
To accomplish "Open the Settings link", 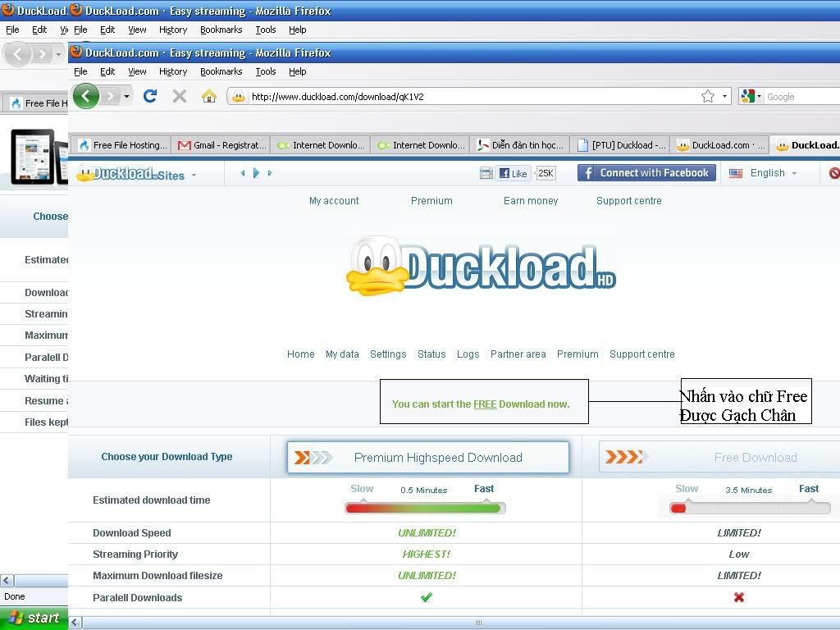I will point(388,354).
